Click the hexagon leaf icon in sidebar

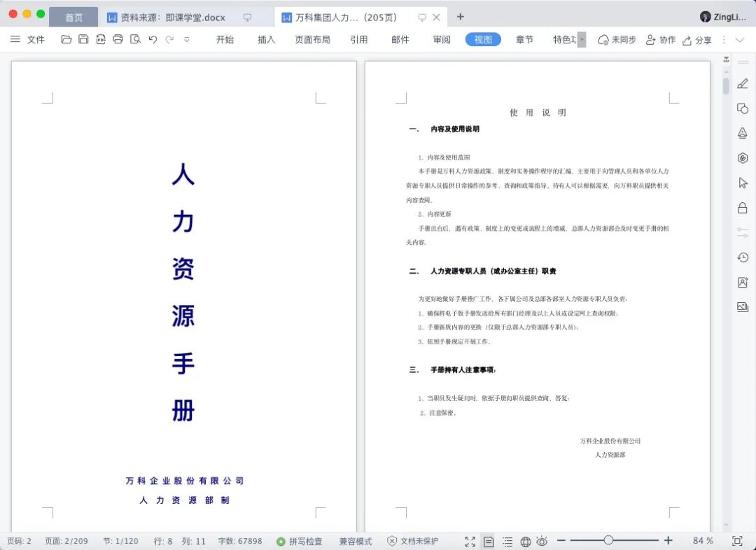pyautogui.click(x=743, y=157)
